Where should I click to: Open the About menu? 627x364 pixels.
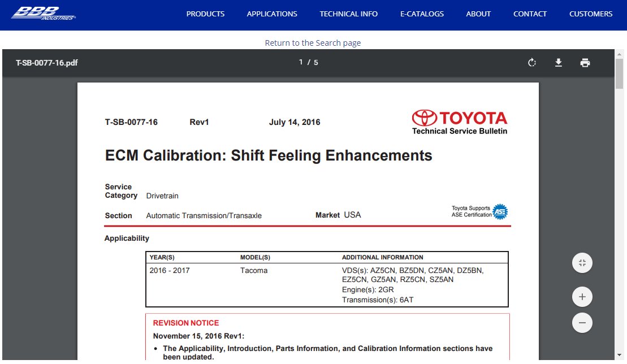[x=478, y=14]
